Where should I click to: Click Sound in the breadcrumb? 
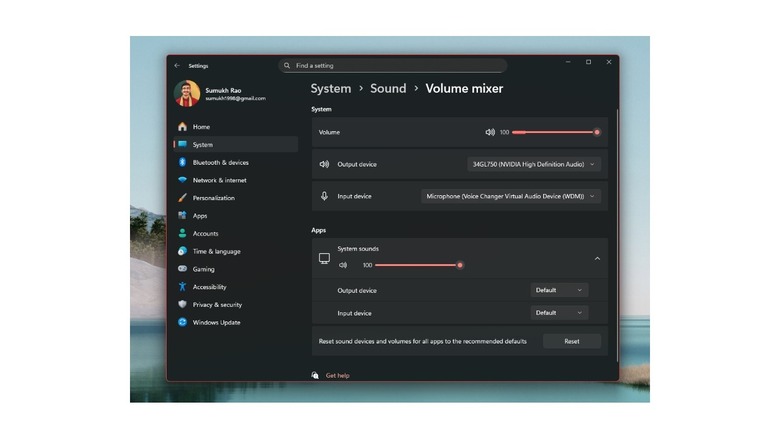[388, 88]
